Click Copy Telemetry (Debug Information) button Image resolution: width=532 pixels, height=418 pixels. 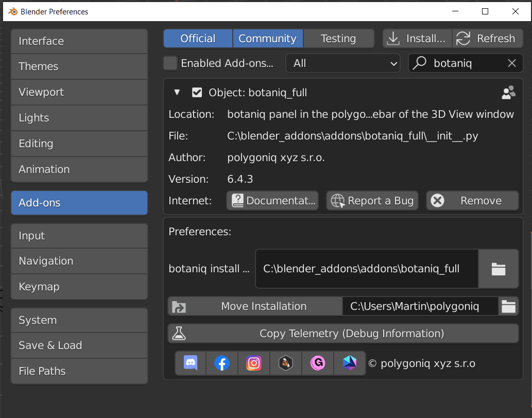click(x=344, y=334)
